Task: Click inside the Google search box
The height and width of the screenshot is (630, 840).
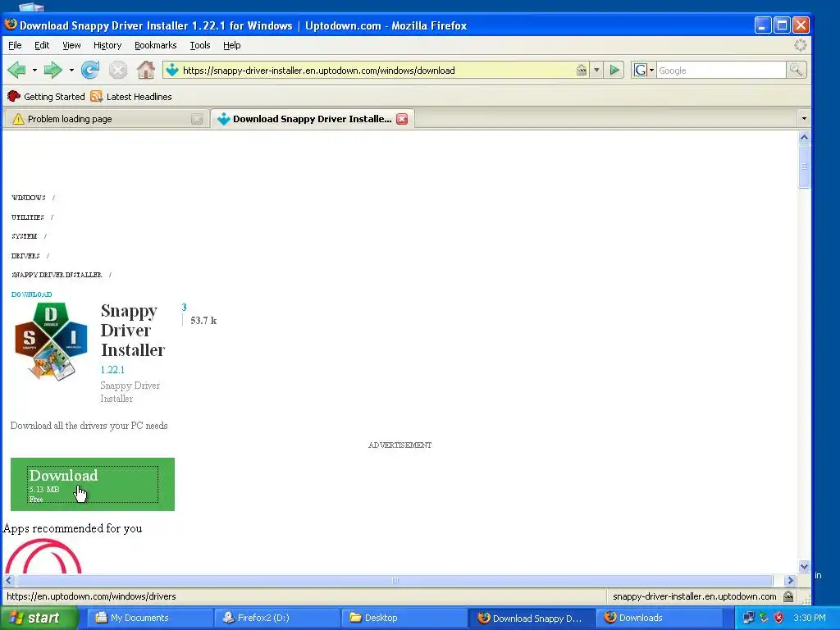Action: coord(720,71)
